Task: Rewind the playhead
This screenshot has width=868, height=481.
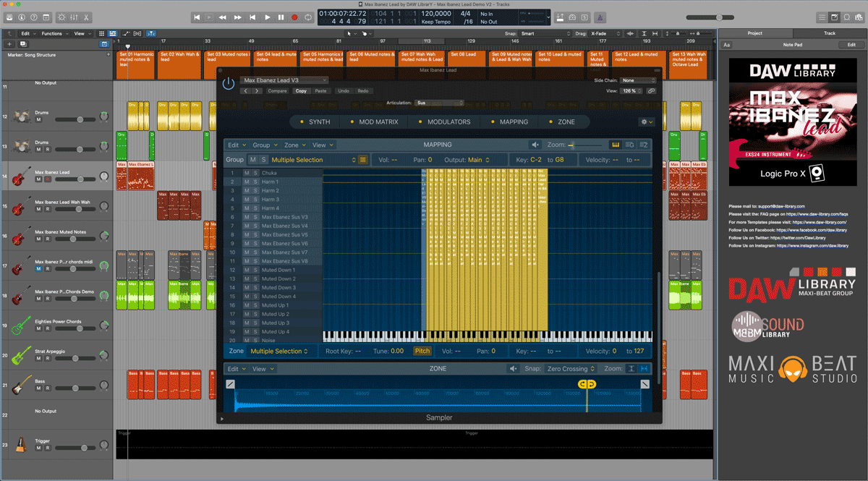Action: click(x=223, y=17)
